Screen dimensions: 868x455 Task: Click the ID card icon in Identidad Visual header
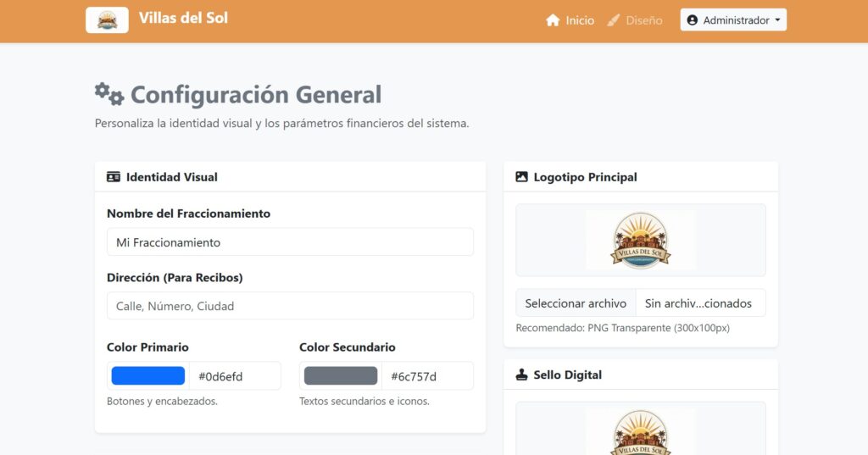tap(114, 177)
